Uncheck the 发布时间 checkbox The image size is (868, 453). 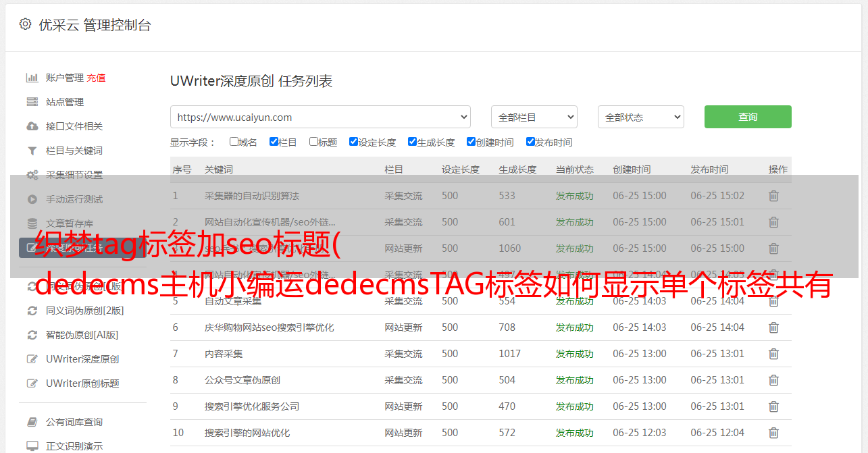click(x=530, y=142)
